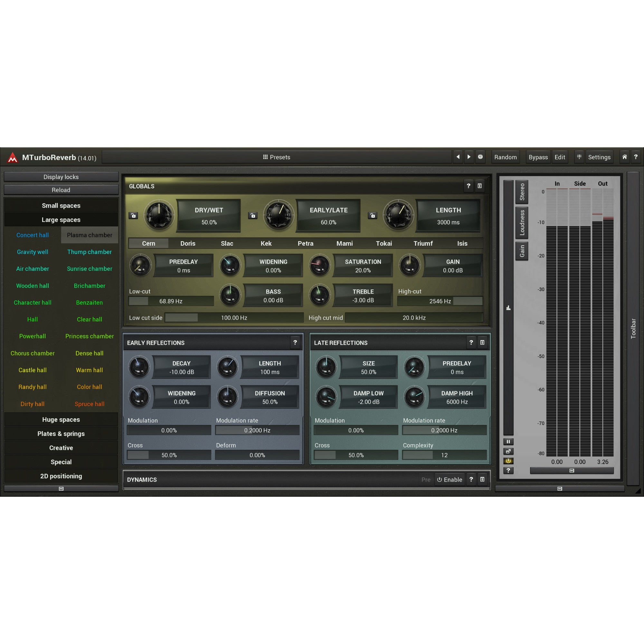Switch to the Loudness meter tab

coord(522,223)
